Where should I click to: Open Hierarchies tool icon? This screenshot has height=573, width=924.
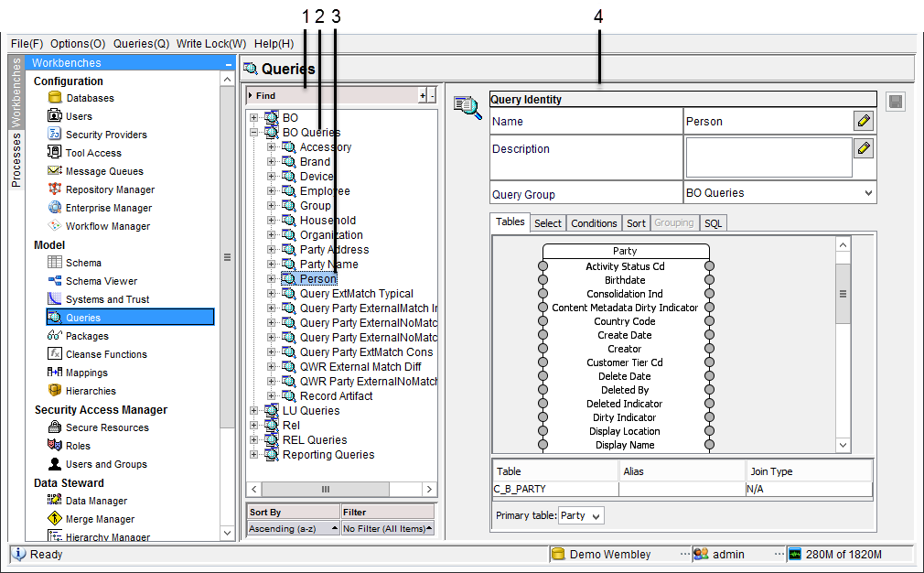click(55, 391)
